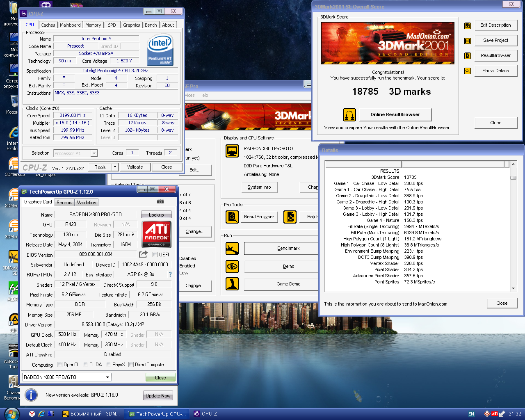This screenshot has width=525, height=420.
Task: Click the icon beside Edit Description
Action: click(467, 26)
